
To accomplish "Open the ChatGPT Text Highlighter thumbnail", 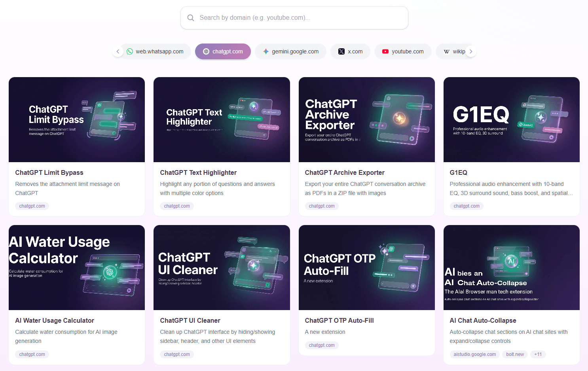I will click(x=222, y=119).
